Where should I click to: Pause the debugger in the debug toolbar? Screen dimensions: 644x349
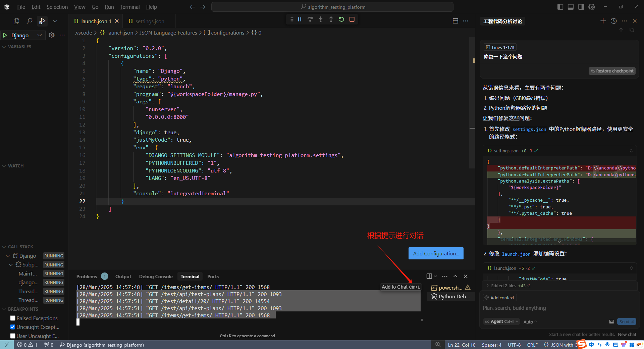(300, 19)
